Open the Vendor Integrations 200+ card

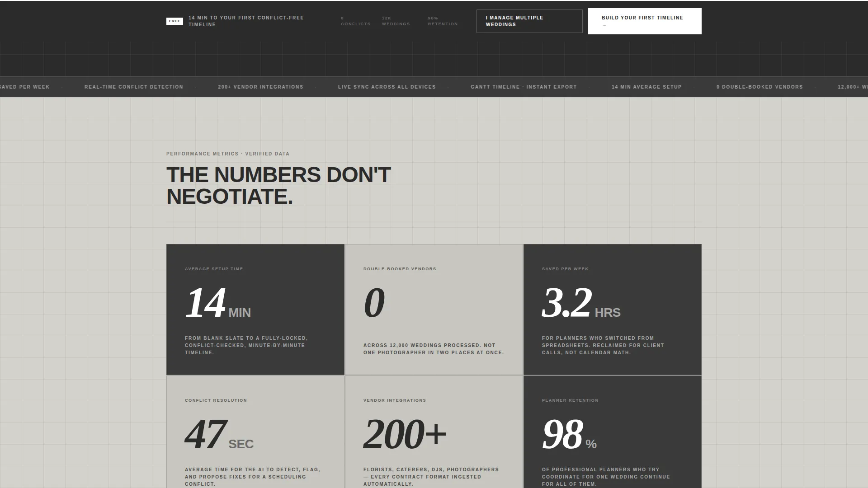[x=434, y=432]
